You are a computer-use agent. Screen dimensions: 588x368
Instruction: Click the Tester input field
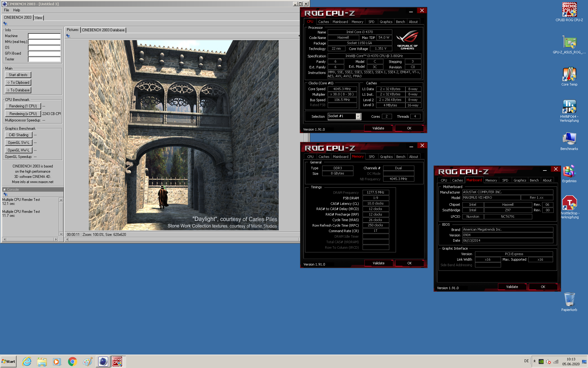click(x=44, y=59)
